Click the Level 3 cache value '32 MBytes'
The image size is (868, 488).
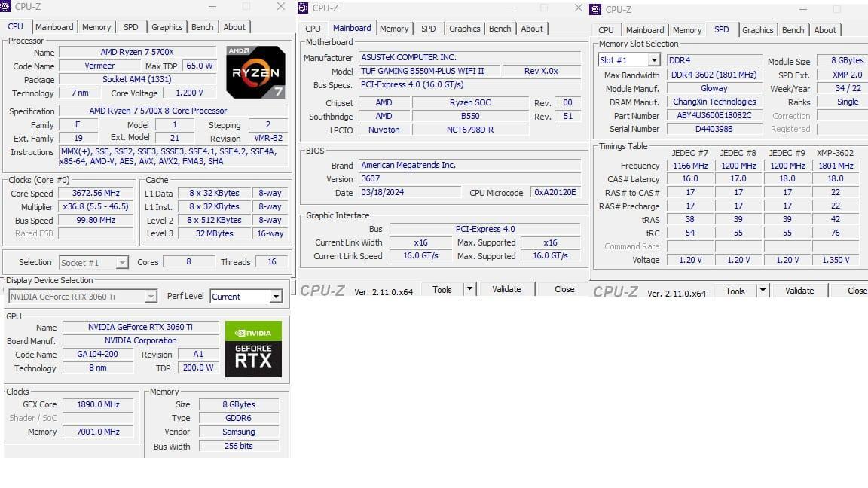tap(214, 233)
